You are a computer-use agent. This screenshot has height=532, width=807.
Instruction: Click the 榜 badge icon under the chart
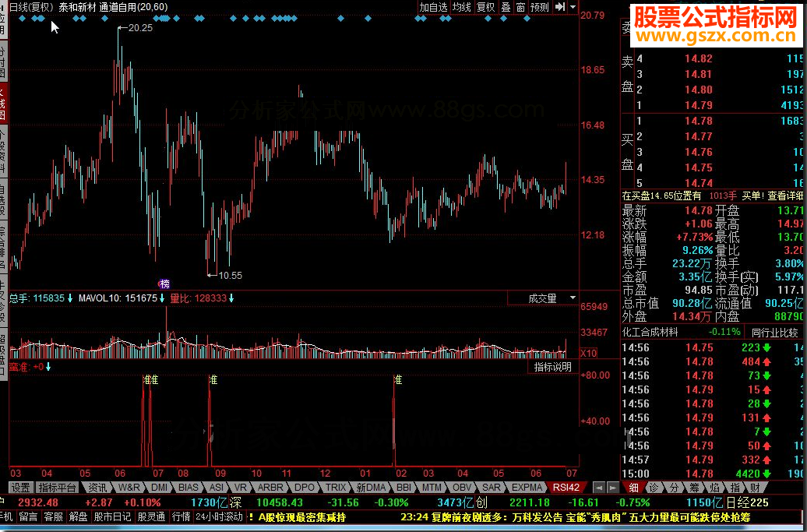pyautogui.click(x=164, y=284)
